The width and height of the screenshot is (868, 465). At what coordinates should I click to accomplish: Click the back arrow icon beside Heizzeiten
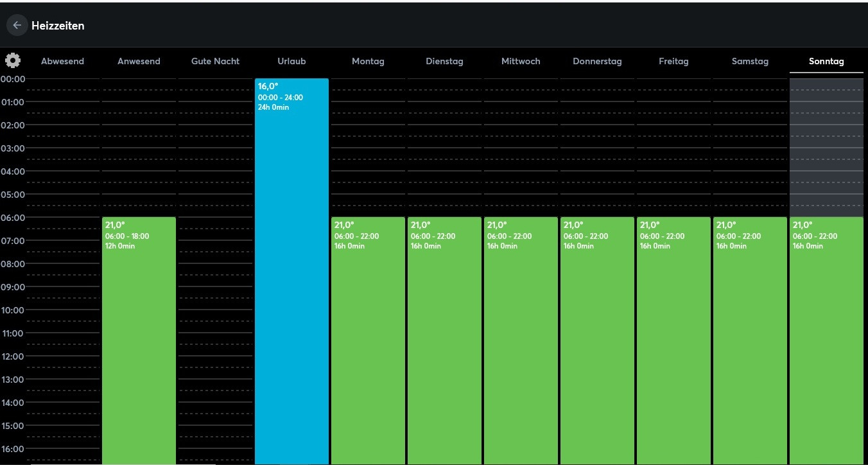click(17, 26)
